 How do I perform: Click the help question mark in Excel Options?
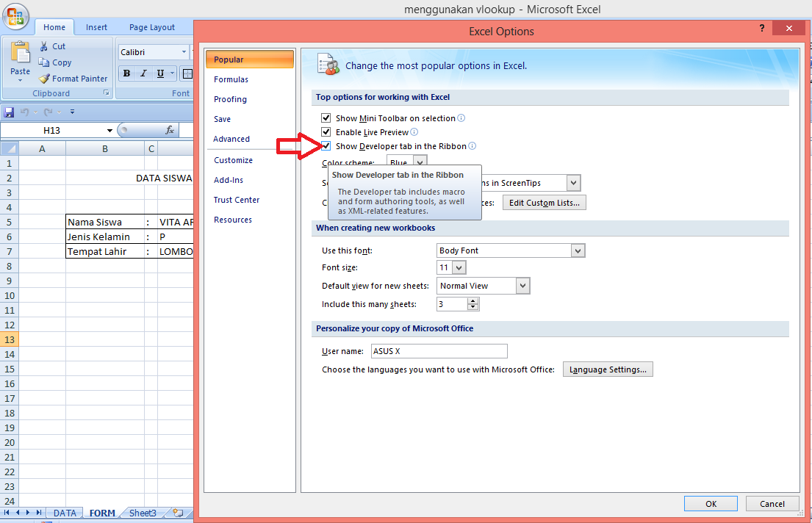tap(762, 28)
